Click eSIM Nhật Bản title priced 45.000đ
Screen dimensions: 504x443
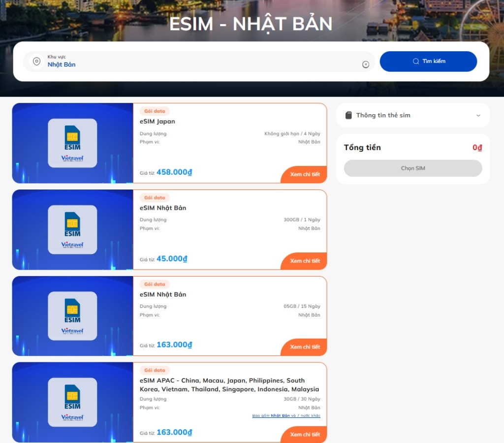click(162, 208)
